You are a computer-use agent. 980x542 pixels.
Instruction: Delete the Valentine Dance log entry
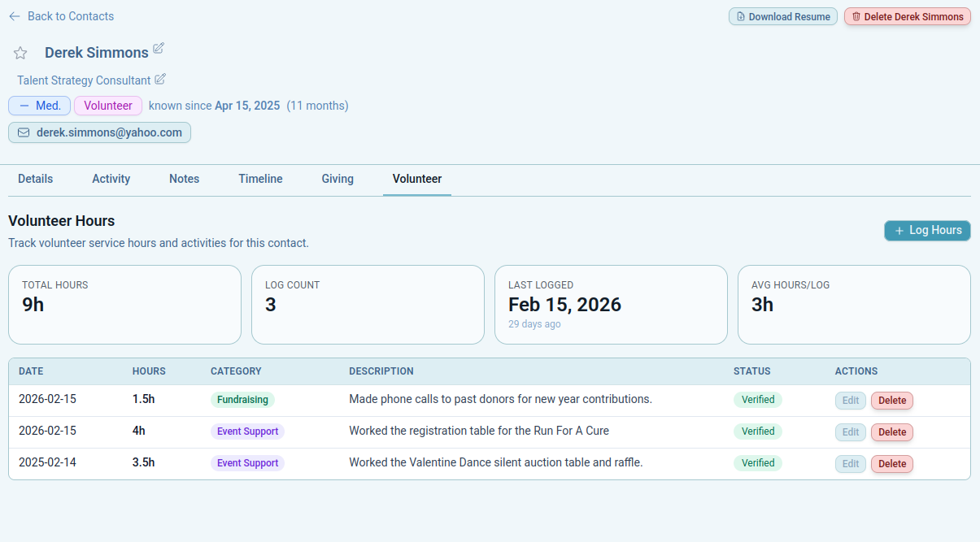tap(891, 464)
